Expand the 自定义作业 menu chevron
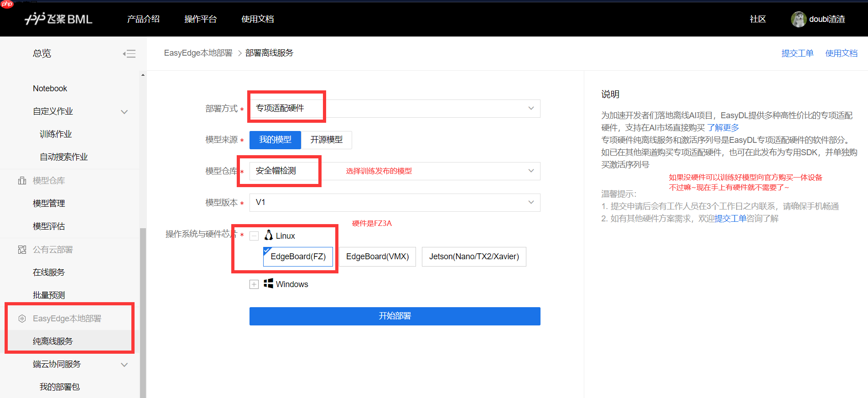 tap(124, 112)
